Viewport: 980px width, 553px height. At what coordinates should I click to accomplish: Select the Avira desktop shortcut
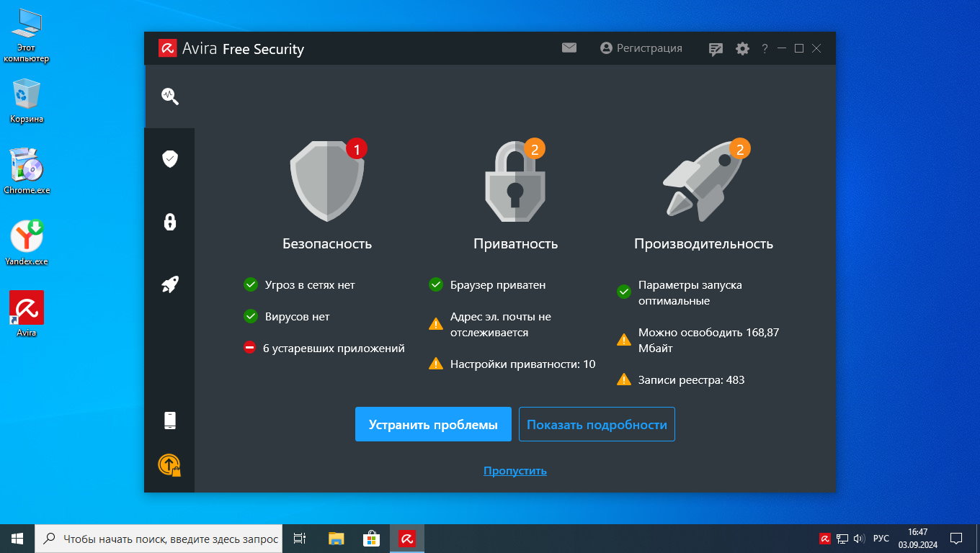[27, 314]
